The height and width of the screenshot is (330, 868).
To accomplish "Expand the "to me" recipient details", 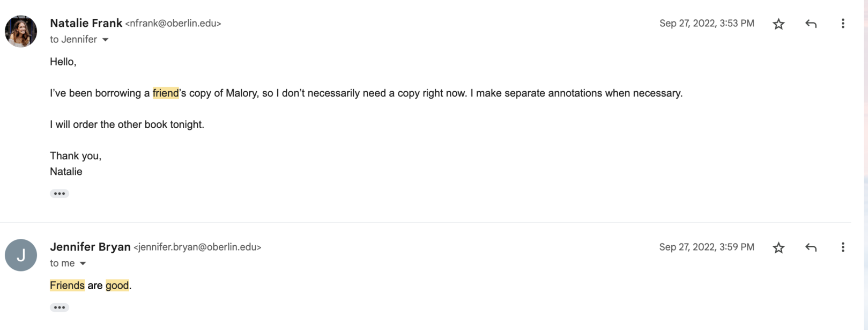I will (x=83, y=263).
